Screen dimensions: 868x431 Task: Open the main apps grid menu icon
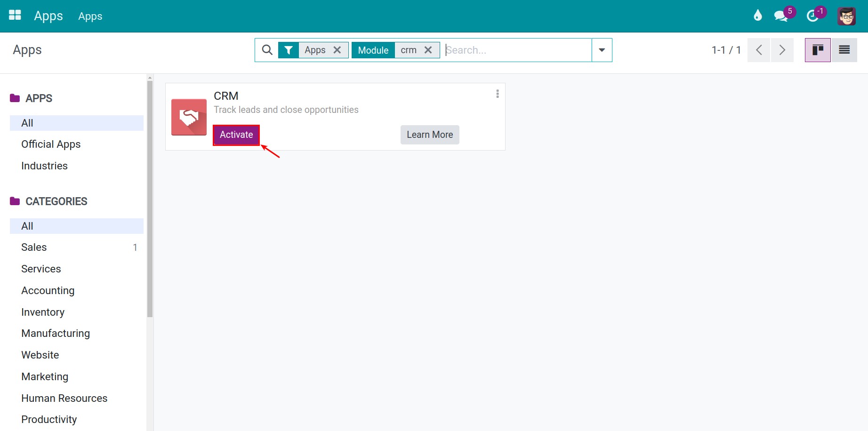[15, 16]
